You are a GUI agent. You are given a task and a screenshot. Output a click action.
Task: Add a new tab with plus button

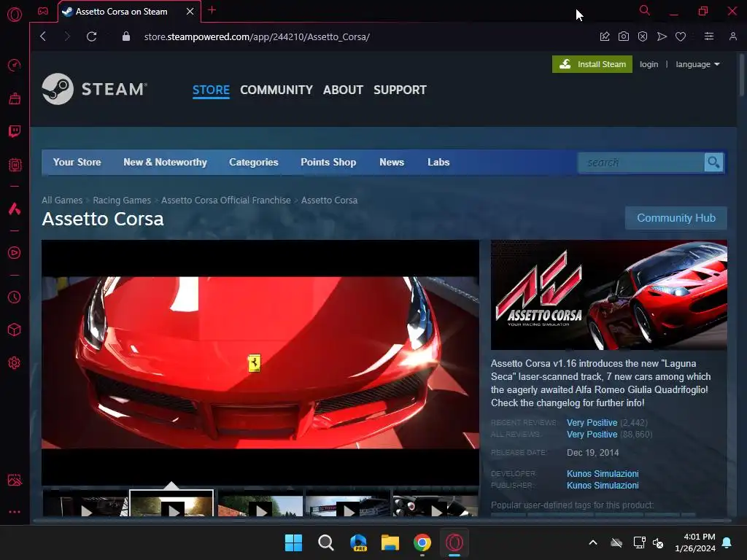(212, 10)
